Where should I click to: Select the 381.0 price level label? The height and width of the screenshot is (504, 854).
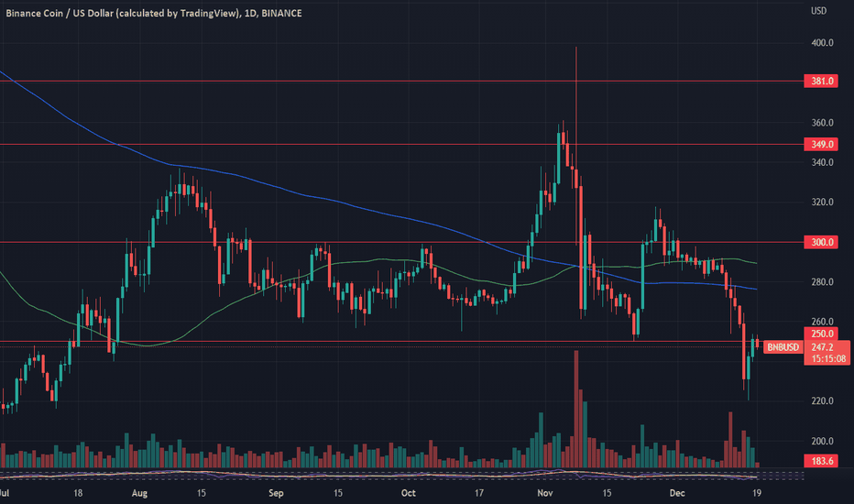pos(821,82)
